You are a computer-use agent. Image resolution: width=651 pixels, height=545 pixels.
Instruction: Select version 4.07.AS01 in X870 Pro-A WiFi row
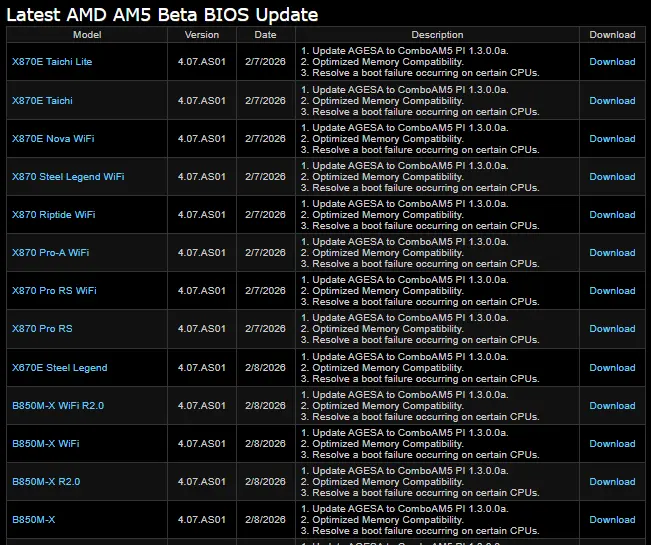tap(202, 253)
